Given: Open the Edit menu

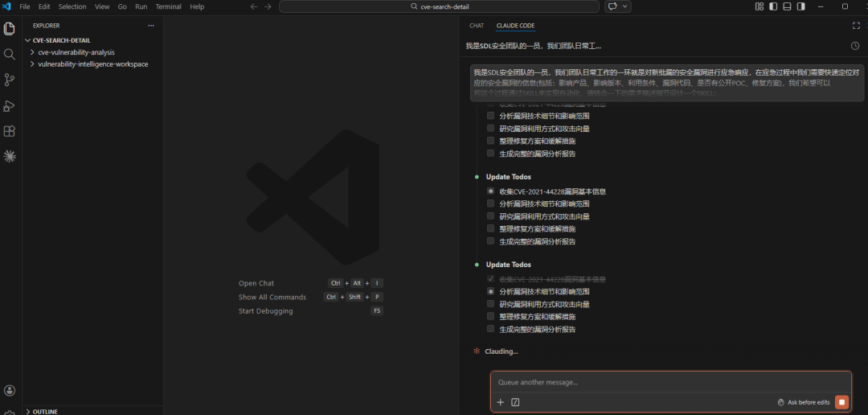Looking at the screenshot, I should [x=44, y=6].
